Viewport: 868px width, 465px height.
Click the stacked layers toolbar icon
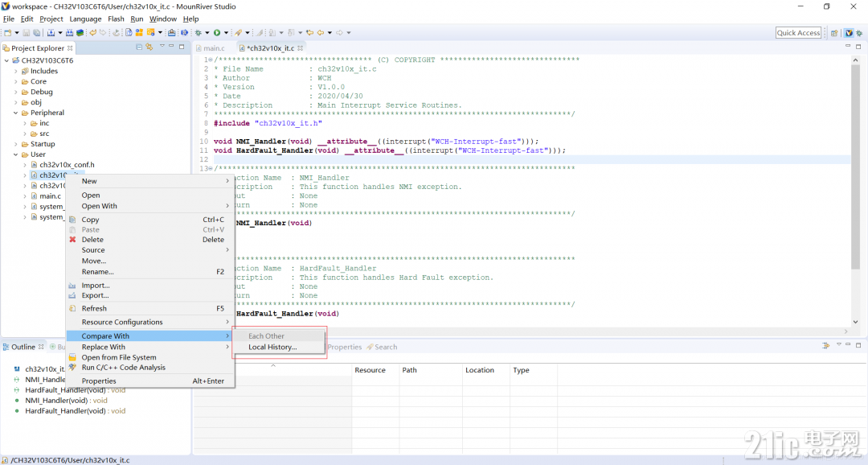[x=80, y=33]
